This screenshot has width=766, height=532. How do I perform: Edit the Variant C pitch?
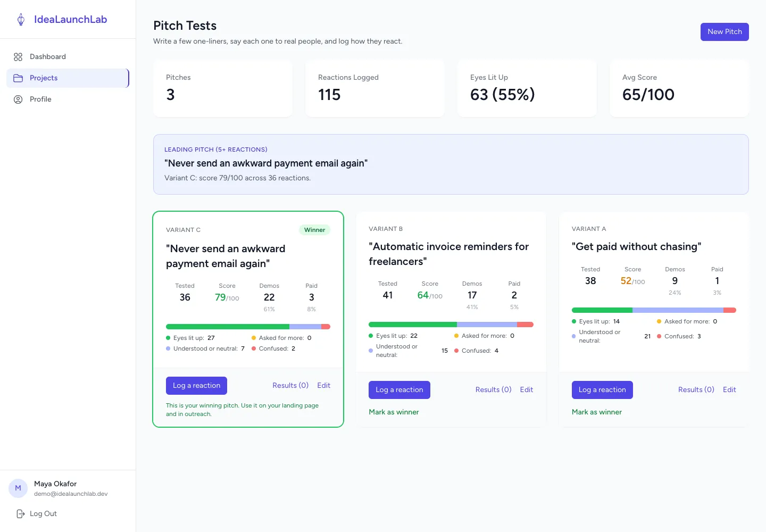coord(323,386)
